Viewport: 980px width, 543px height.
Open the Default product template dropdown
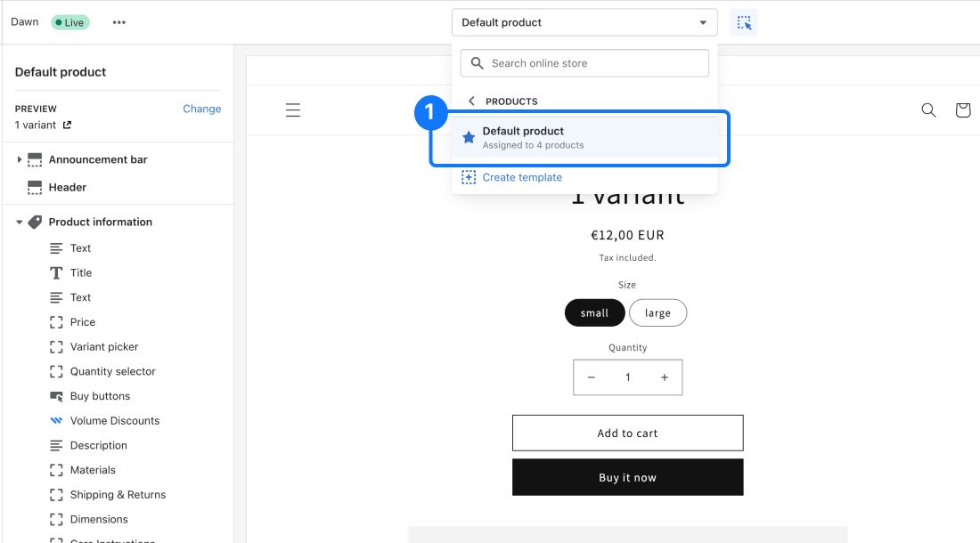tap(584, 23)
